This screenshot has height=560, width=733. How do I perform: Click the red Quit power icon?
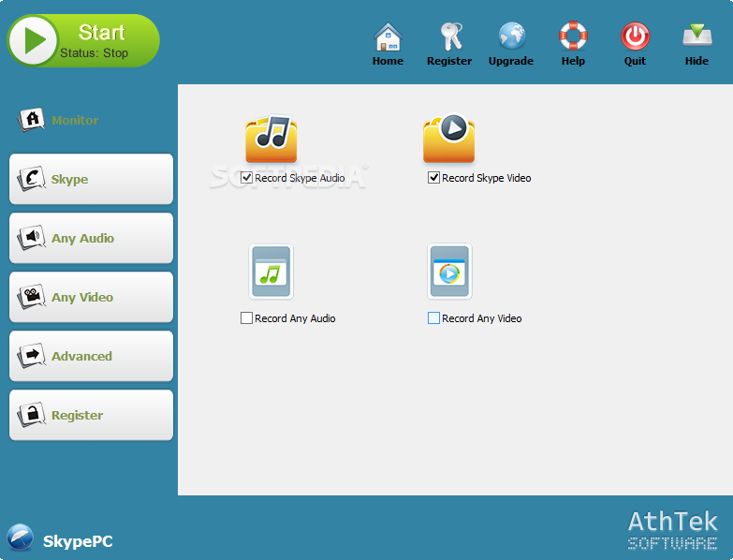635,44
